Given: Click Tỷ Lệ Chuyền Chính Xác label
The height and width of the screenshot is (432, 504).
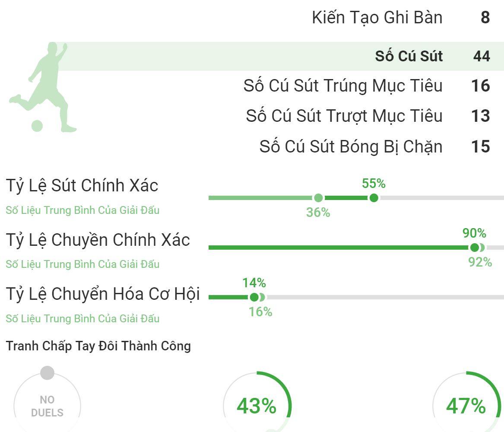Looking at the screenshot, I should (x=98, y=240).
